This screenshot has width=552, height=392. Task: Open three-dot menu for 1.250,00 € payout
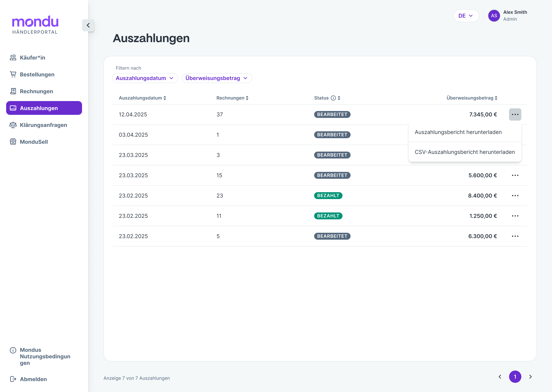pos(515,216)
